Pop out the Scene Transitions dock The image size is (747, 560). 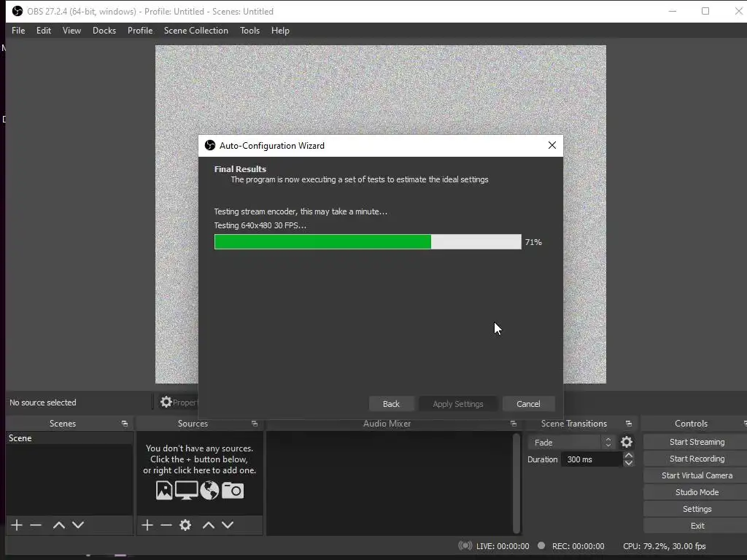point(628,424)
